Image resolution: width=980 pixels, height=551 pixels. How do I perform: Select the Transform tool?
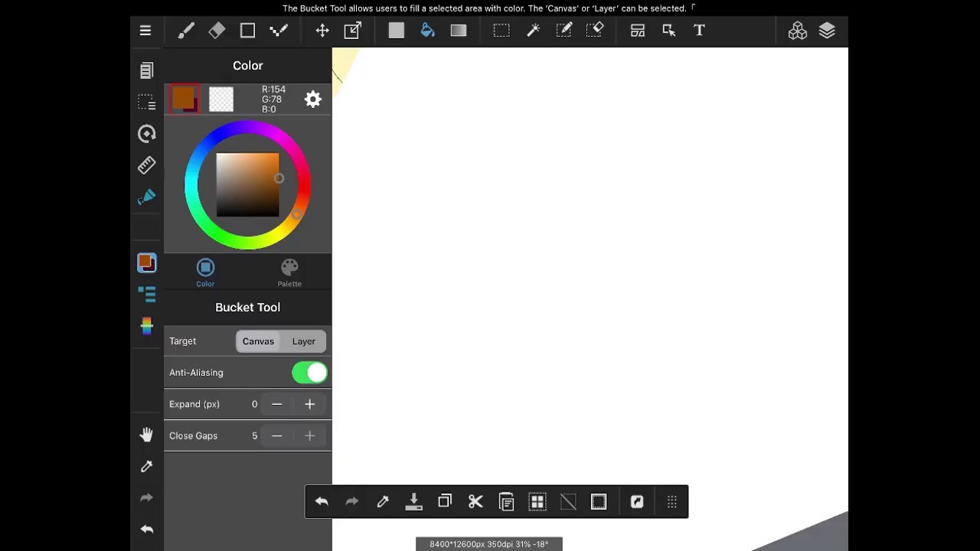click(353, 31)
